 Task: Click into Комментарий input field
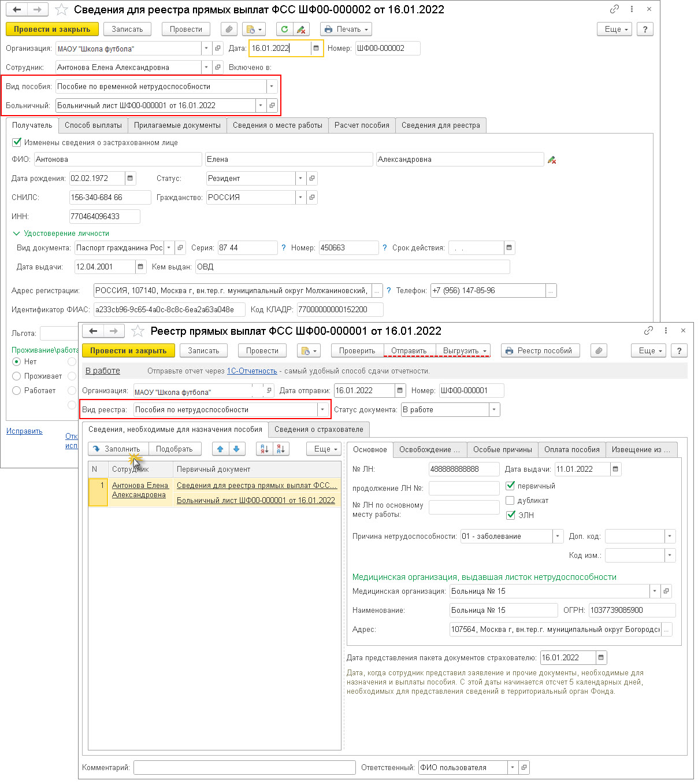pos(244,767)
